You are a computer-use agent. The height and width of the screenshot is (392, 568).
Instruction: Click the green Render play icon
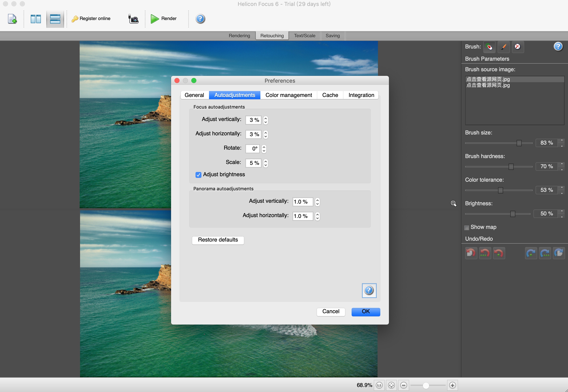[x=155, y=19]
